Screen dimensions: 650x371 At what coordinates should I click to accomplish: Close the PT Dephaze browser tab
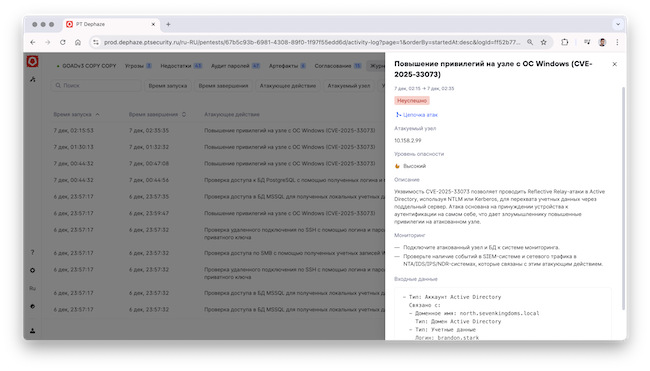coord(153,24)
